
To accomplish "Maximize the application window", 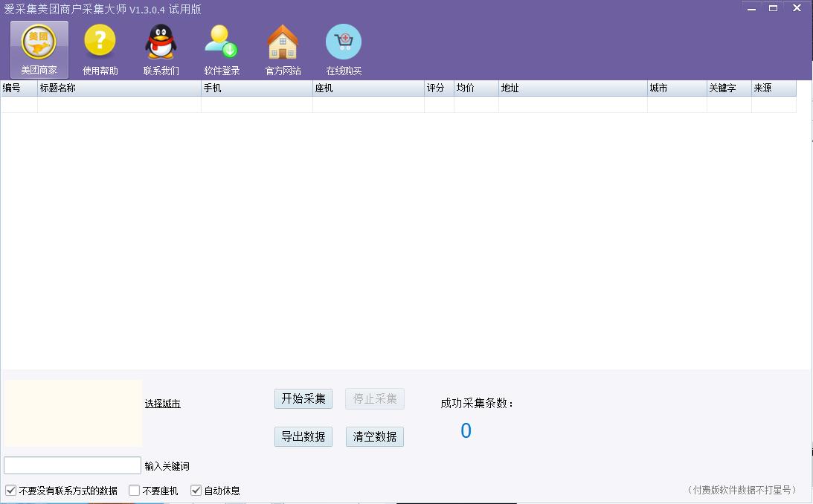I will (x=773, y=8).
